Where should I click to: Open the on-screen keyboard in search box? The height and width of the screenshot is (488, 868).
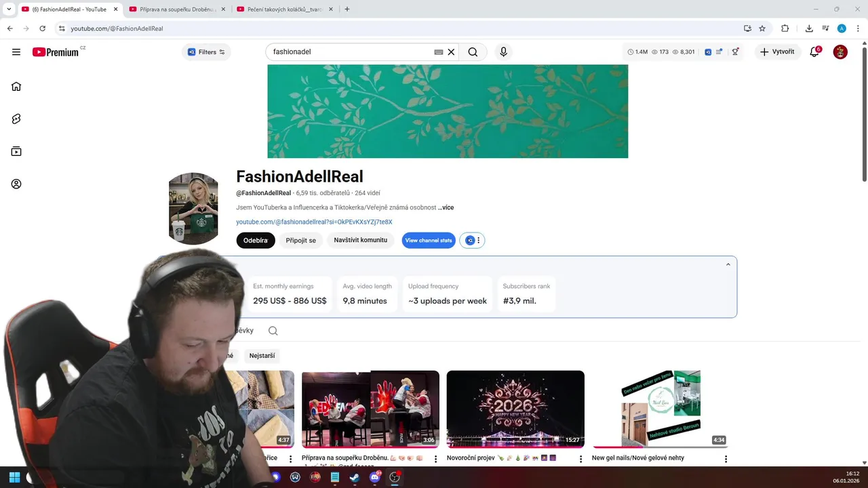439,52
